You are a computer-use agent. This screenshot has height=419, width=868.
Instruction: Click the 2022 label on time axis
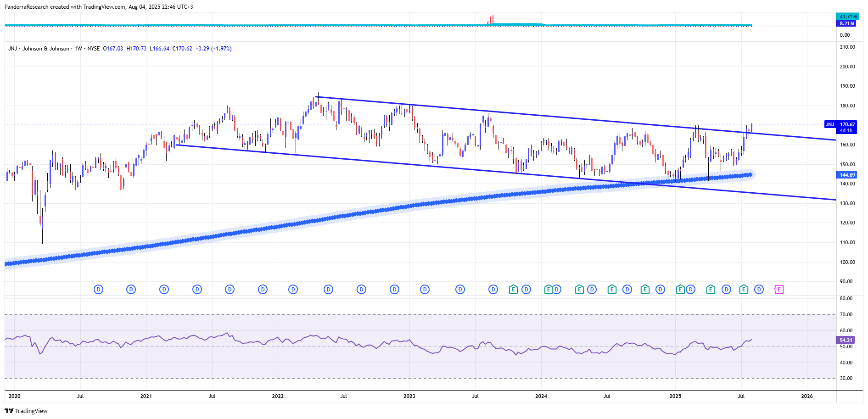[x=278, y=396]
